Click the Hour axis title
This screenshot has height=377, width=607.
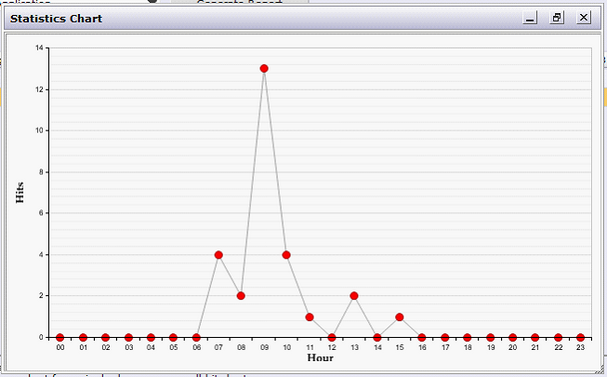click(320, 358)
